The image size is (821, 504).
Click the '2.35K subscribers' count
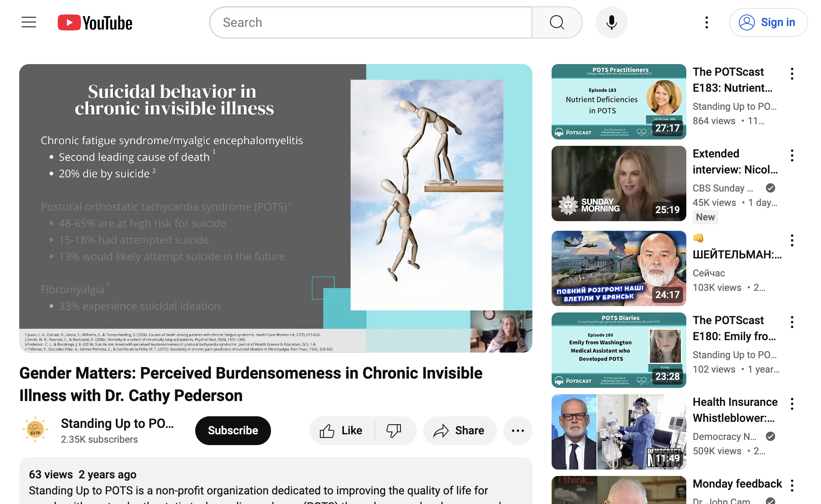[99, 439]
